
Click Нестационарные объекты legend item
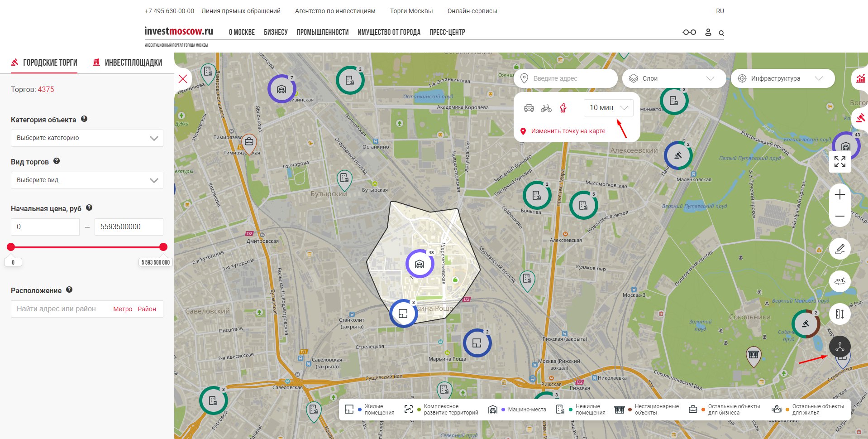pyautogui.click(x=647, y=410)
